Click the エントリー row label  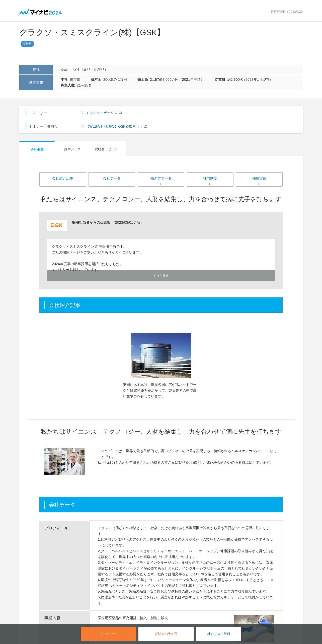[38, 113]
